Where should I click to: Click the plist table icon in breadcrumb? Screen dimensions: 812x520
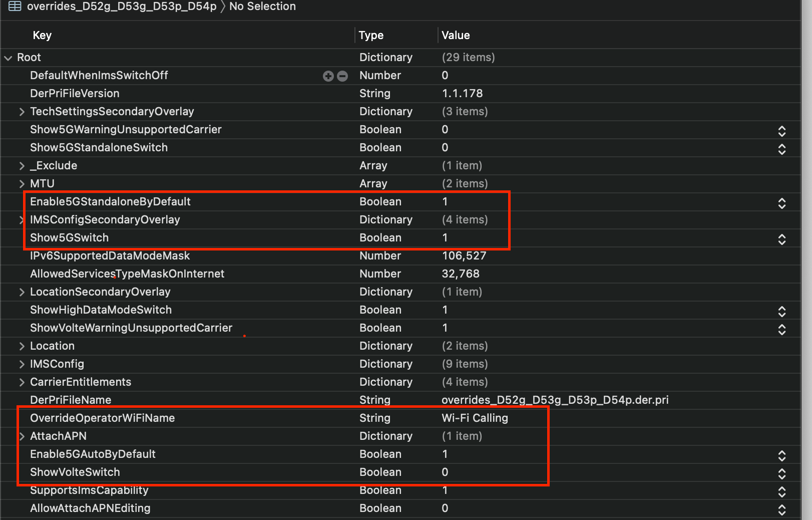[x=15, y=6]
